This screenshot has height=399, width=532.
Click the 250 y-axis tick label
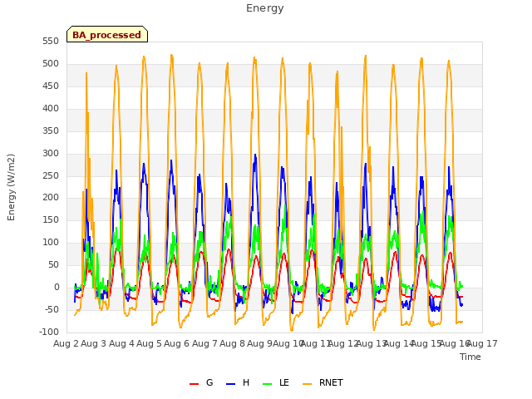pyautogui.click(x=51, y=175)
